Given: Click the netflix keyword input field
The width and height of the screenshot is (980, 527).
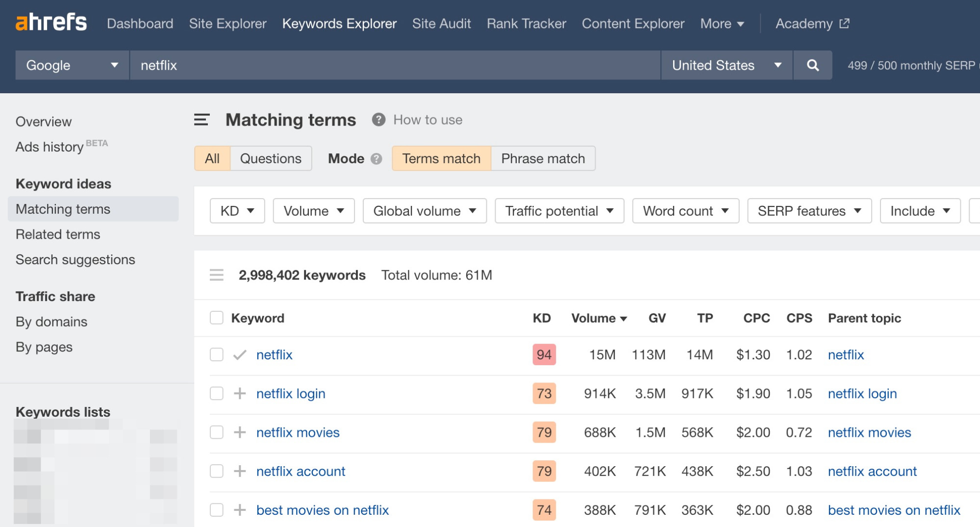Looking at the screenshot, I should [395, 65].
